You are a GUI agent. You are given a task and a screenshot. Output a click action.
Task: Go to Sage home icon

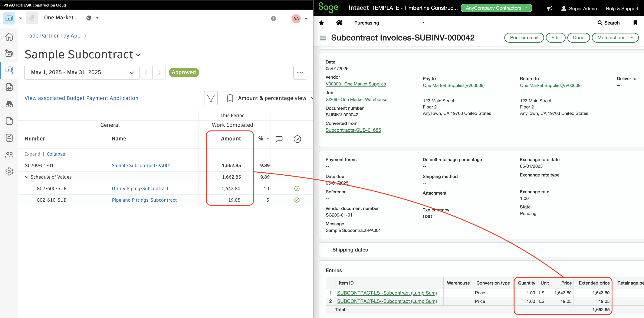339,23
